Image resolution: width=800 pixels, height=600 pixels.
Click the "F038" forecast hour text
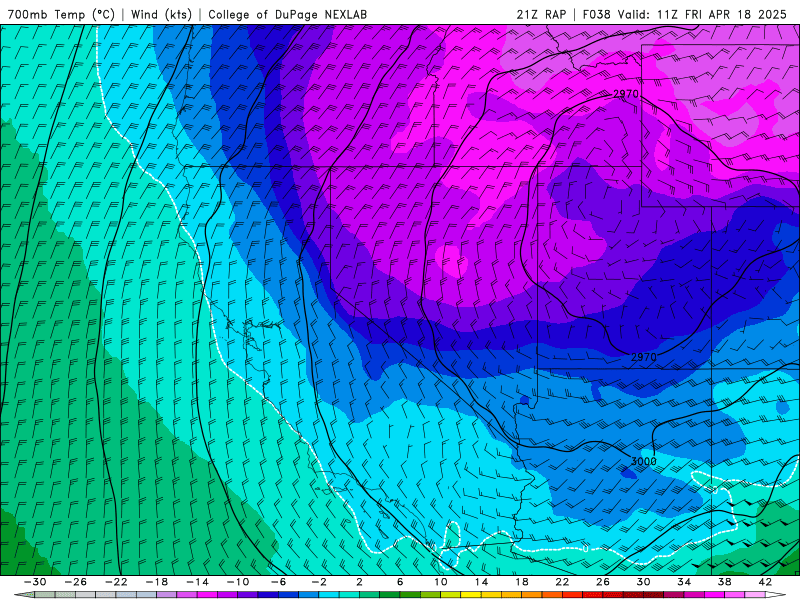(596, 14)
